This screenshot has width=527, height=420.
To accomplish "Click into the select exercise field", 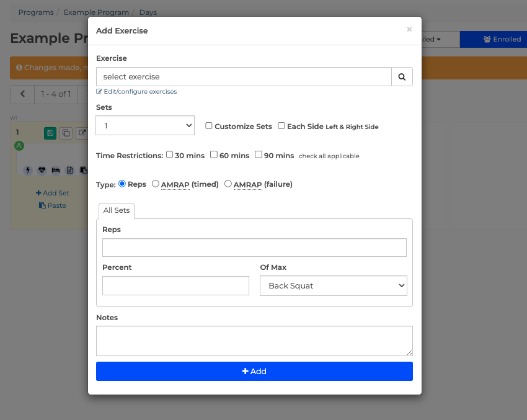I will [x=244, y=77].
